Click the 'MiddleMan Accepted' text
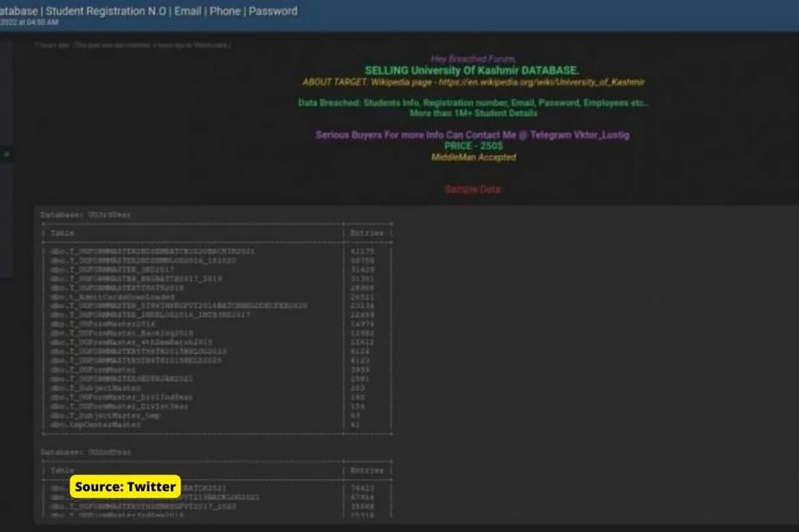Screen dimensions: 799x532 click(x=473, y=157)
